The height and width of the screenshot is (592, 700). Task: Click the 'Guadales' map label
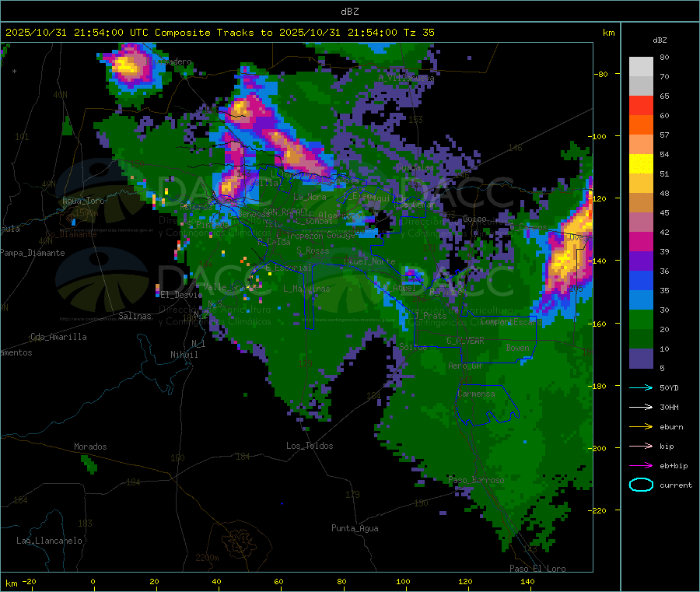point(415,167)
